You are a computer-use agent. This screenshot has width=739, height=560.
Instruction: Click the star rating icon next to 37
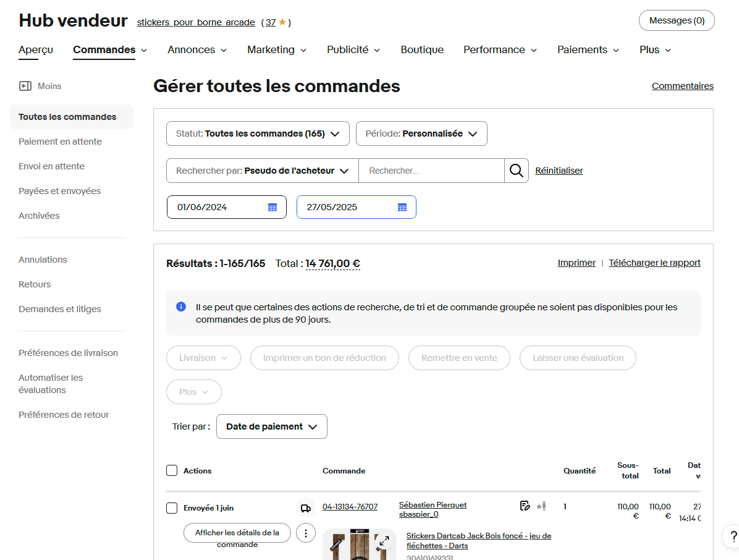point(282,22)
